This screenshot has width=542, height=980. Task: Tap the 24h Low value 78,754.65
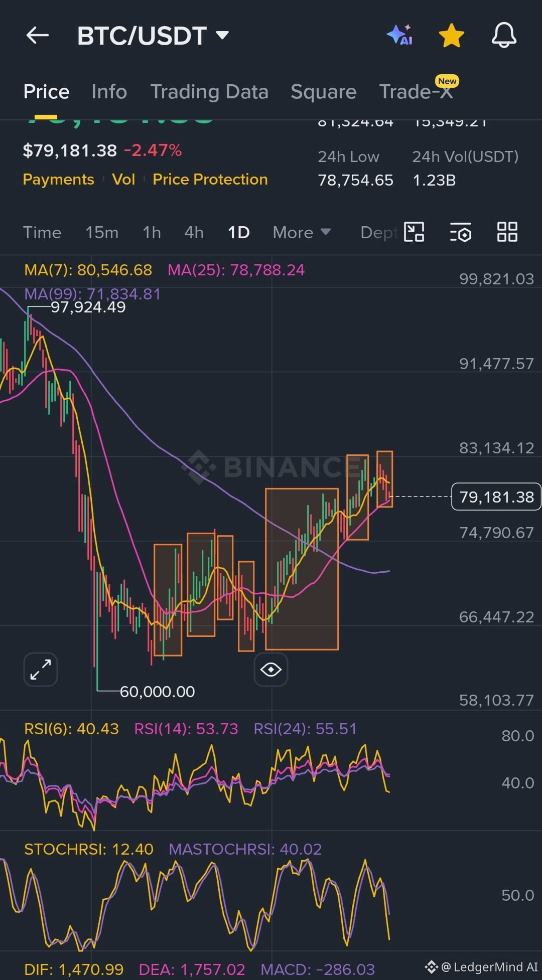coord(356,181)
